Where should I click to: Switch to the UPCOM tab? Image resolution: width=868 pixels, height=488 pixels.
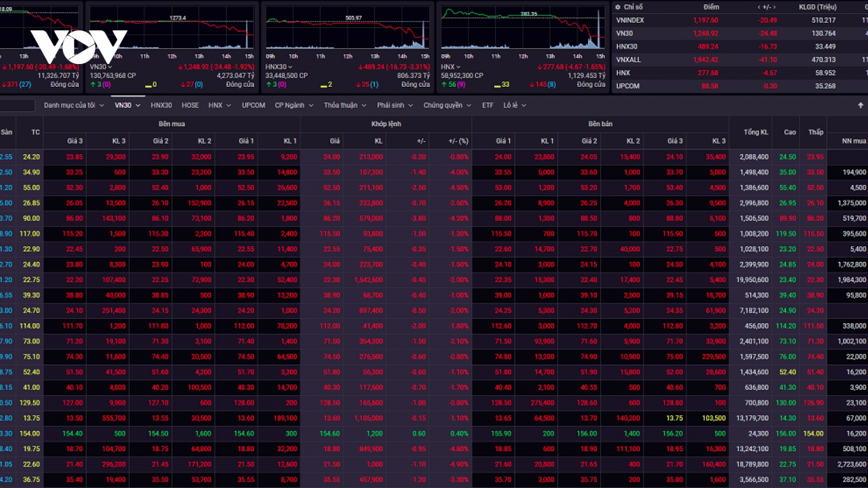coord(253,105)
